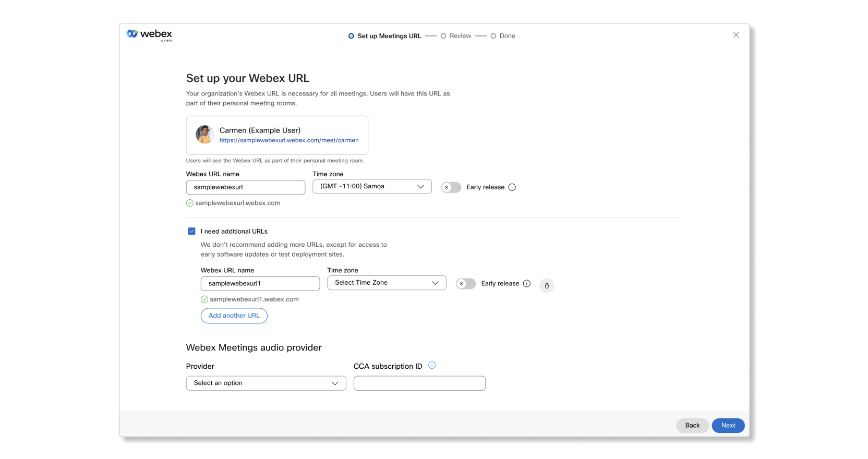The height and width of the screenshot is (459, 868).
Task: Click the Webex Meetings audio provider heading
Action: (254, 347)
